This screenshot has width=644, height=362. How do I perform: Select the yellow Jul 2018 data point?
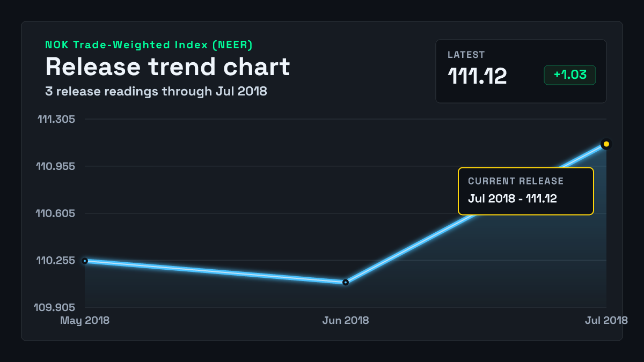coord(606,144)
